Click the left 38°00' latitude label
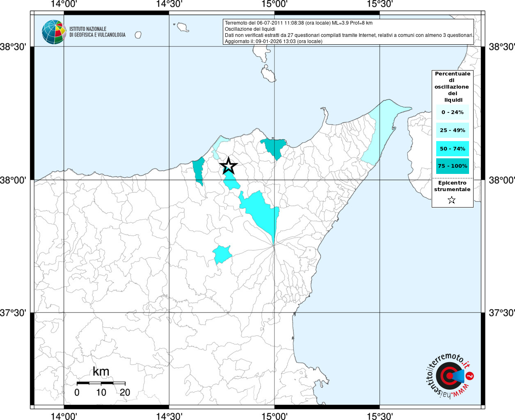The image size is (515, 420). (14, 180)
